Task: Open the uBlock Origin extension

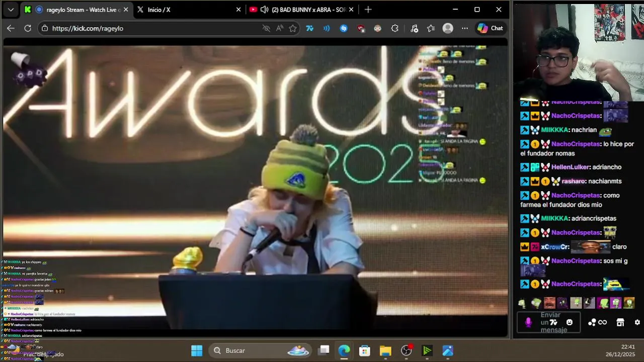Action: [361, 28]
